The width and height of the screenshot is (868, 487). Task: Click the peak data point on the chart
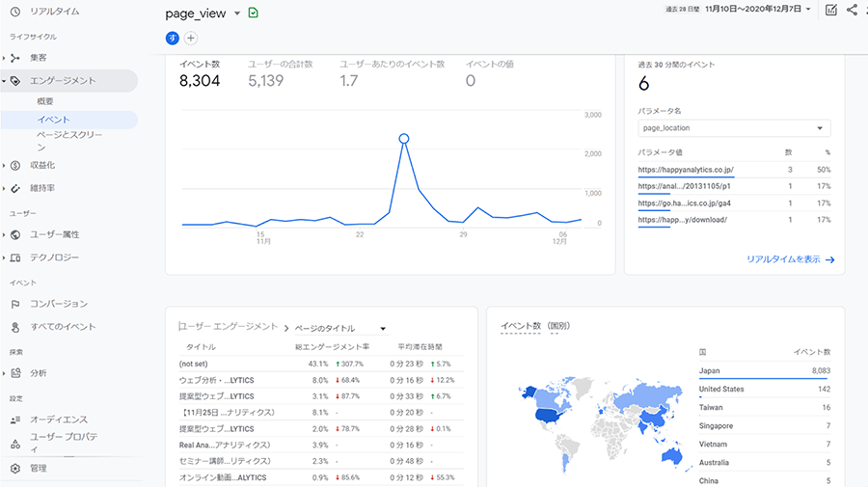click(404, 138)
